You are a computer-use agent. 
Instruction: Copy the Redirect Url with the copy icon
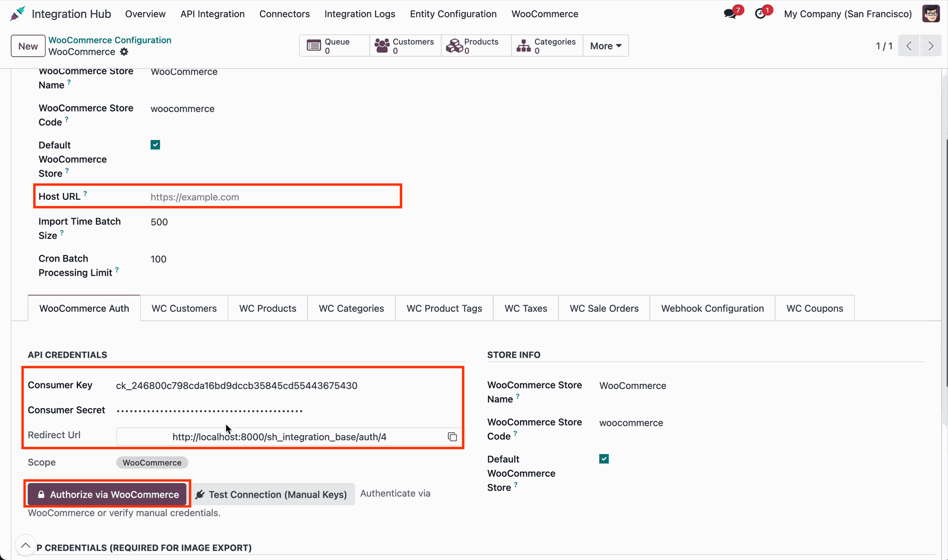(452, 437)
